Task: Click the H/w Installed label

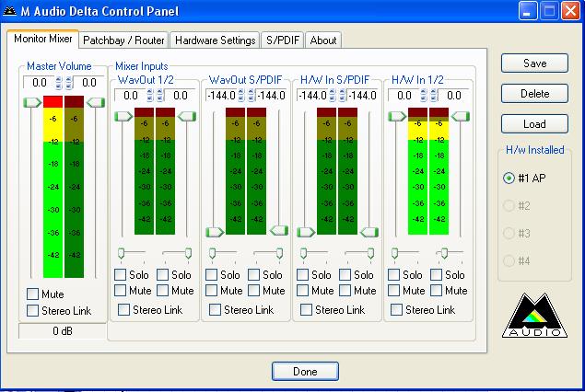Action: (534, 150)
